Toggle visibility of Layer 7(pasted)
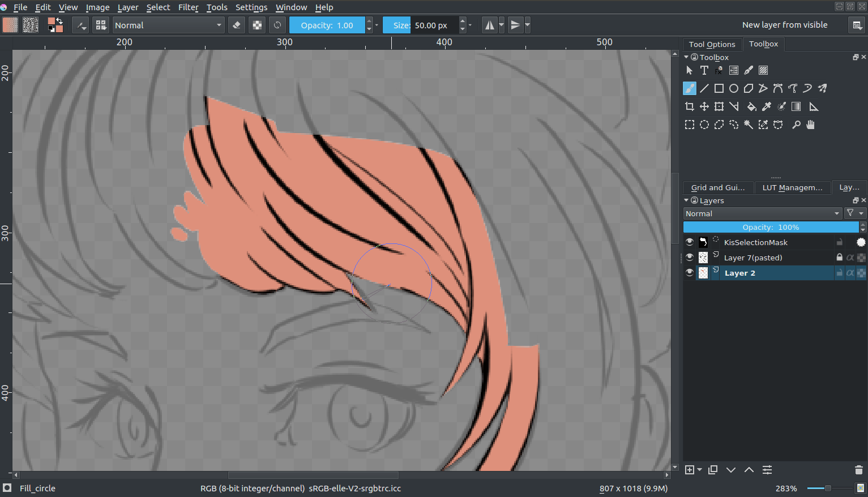 689,257
